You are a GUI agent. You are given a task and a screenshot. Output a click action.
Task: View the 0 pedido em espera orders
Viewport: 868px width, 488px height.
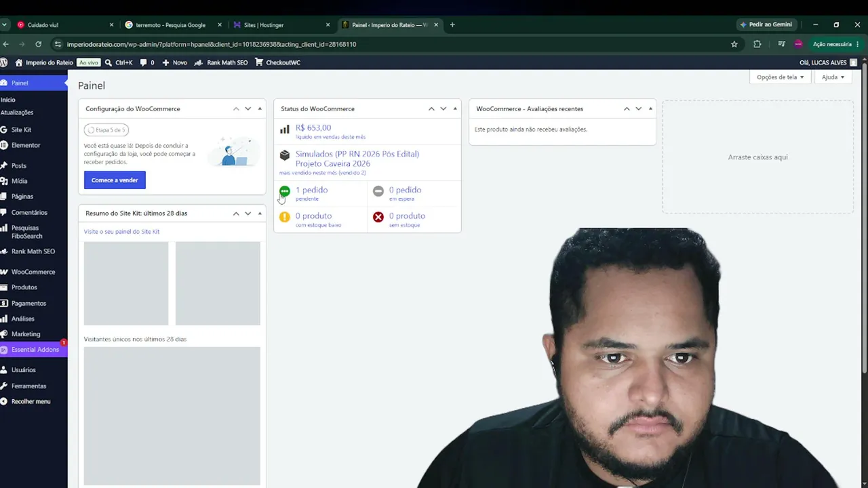pyautogui.click(x=414, y=194)
